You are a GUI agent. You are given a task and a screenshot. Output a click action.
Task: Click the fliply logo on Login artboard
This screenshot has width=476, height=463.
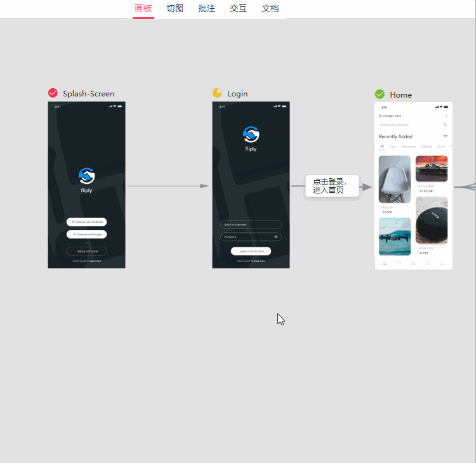[x=251, y=139]
